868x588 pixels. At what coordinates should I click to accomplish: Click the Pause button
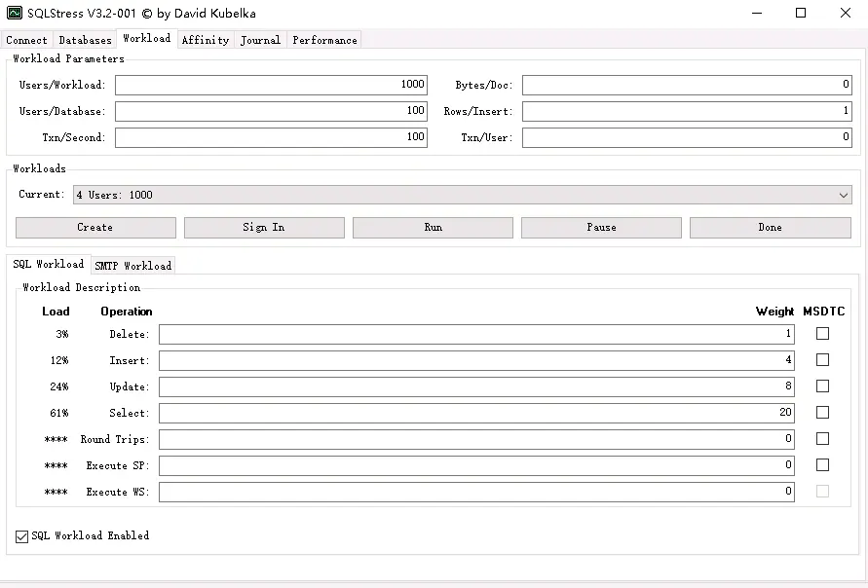(x=601, y=228)
